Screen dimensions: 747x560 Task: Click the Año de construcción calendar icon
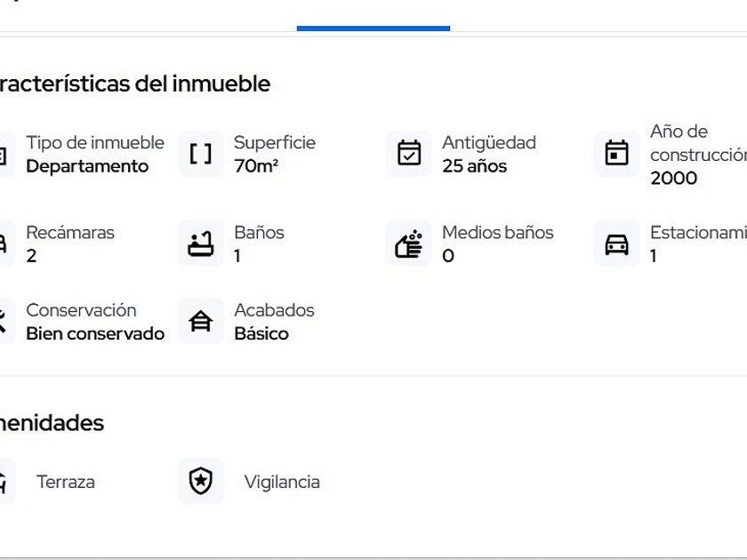coord(617,155)
